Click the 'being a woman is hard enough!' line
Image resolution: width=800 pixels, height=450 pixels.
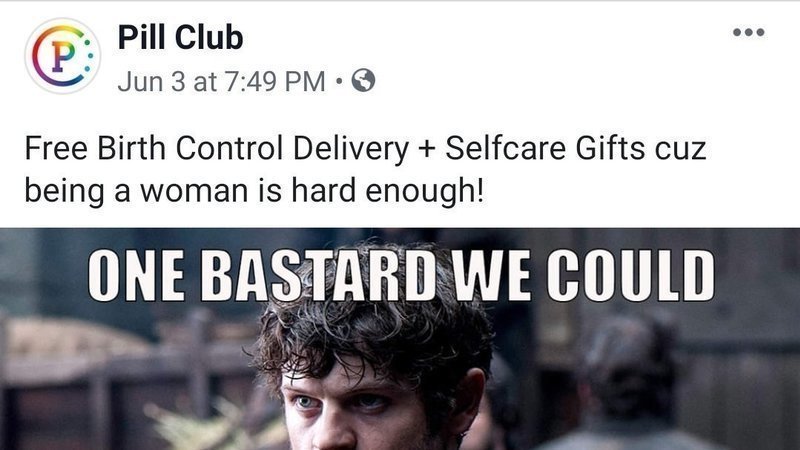tap(254, 191)
